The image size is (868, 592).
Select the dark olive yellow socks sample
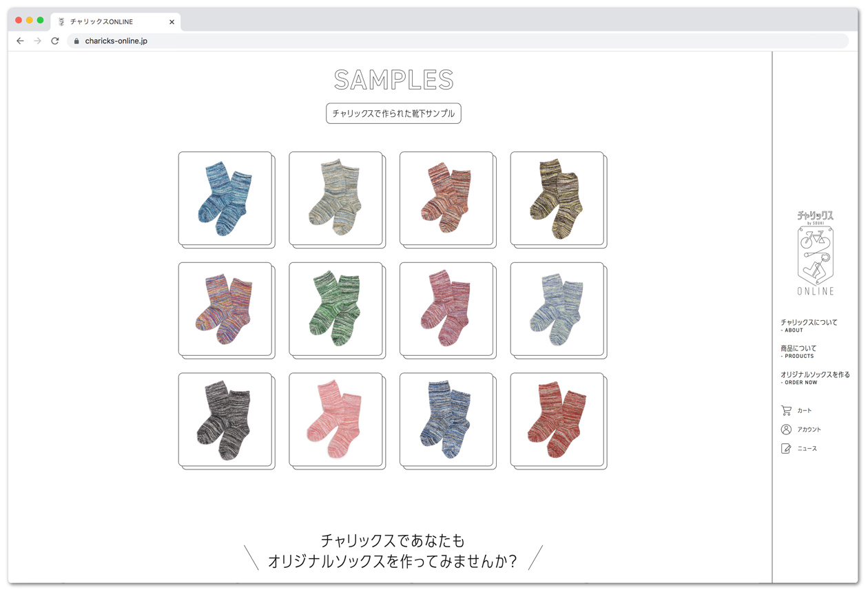point(557,198)
